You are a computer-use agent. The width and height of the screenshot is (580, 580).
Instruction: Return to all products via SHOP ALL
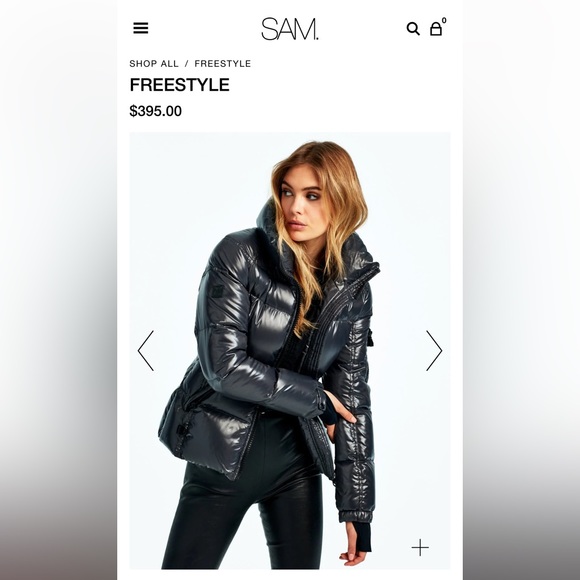[154, 64]
